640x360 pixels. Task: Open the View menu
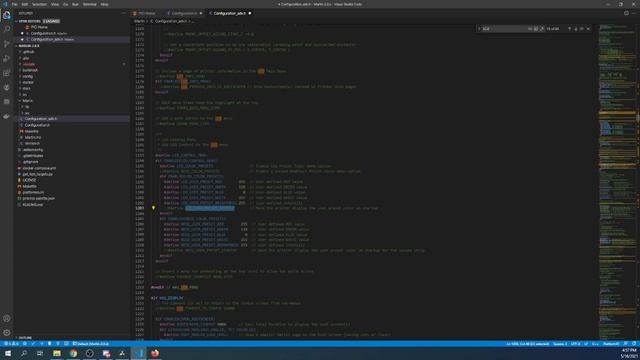(55, 4)
